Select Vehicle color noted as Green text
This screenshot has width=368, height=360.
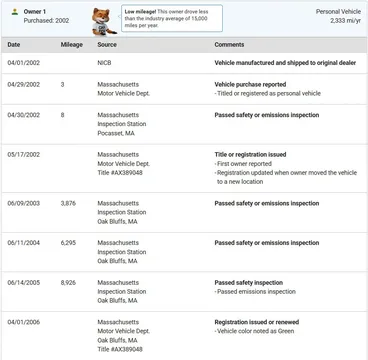(254, 331)
